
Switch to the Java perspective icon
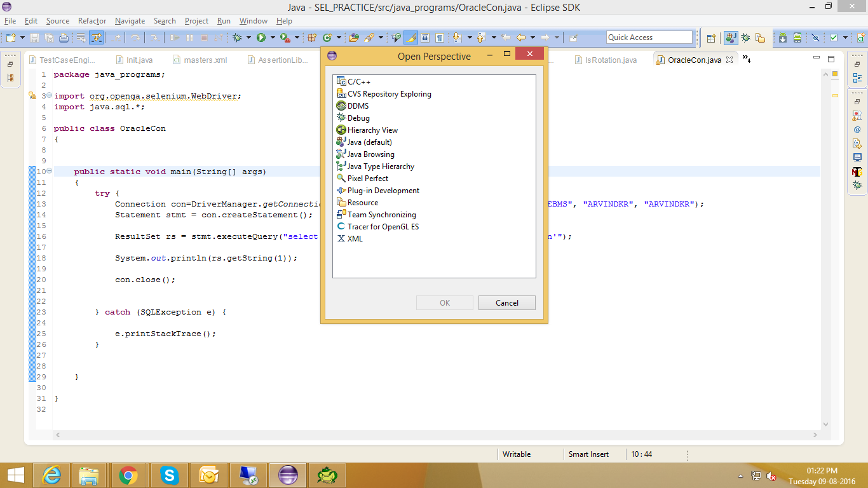731,37
